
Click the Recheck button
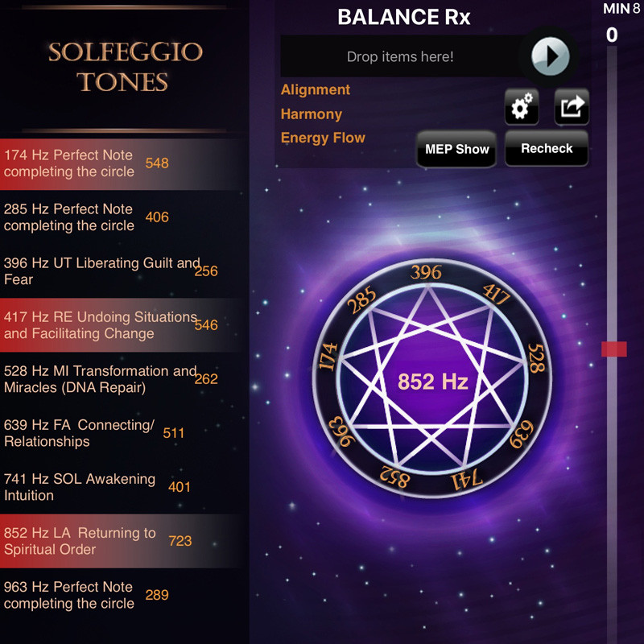[547, 148]
